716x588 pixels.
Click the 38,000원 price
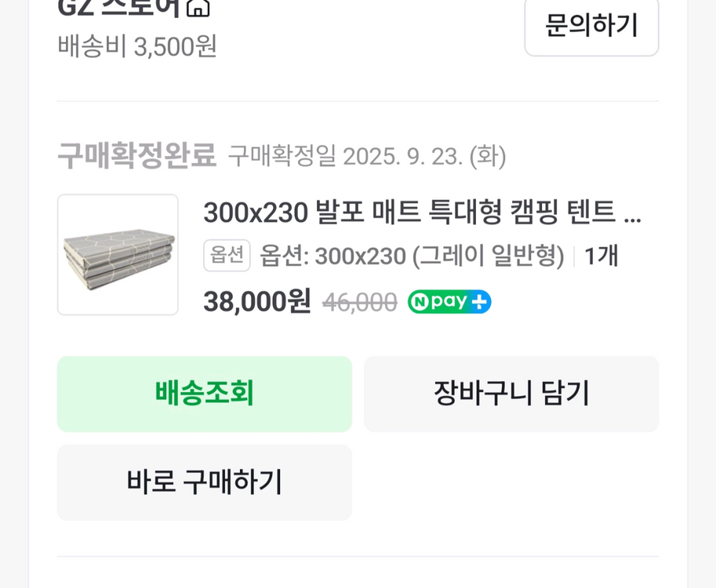click(x=257, y=301)
